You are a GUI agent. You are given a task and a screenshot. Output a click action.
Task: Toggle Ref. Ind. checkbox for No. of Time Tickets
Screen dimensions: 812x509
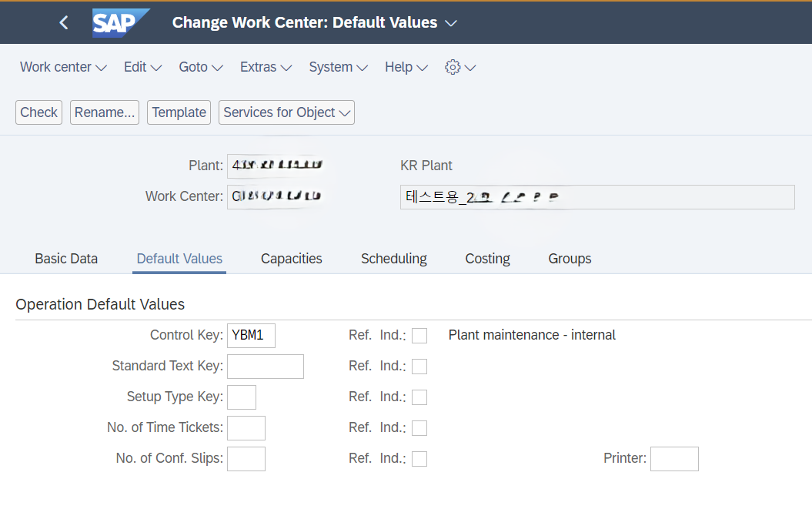click(x=419, y=428)
